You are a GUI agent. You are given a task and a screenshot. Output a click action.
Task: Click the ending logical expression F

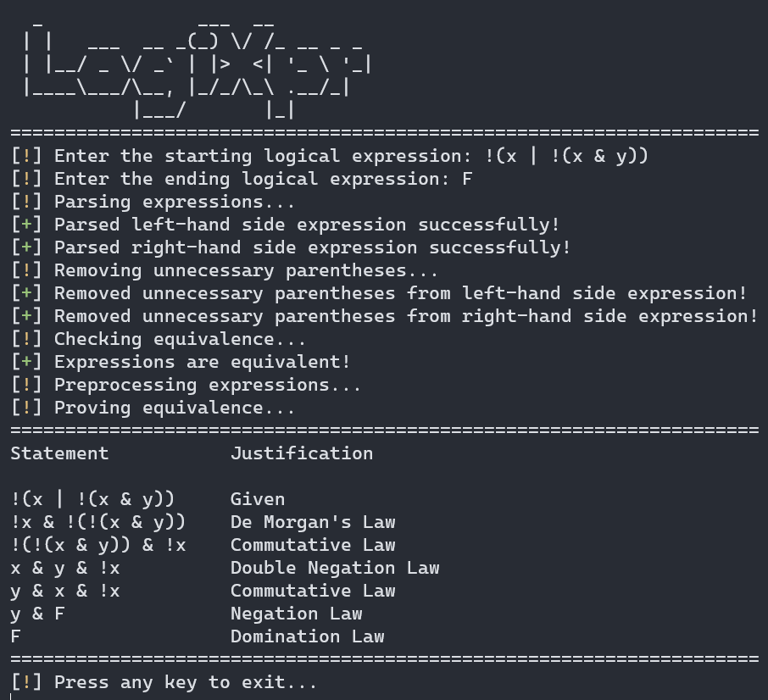467,179
